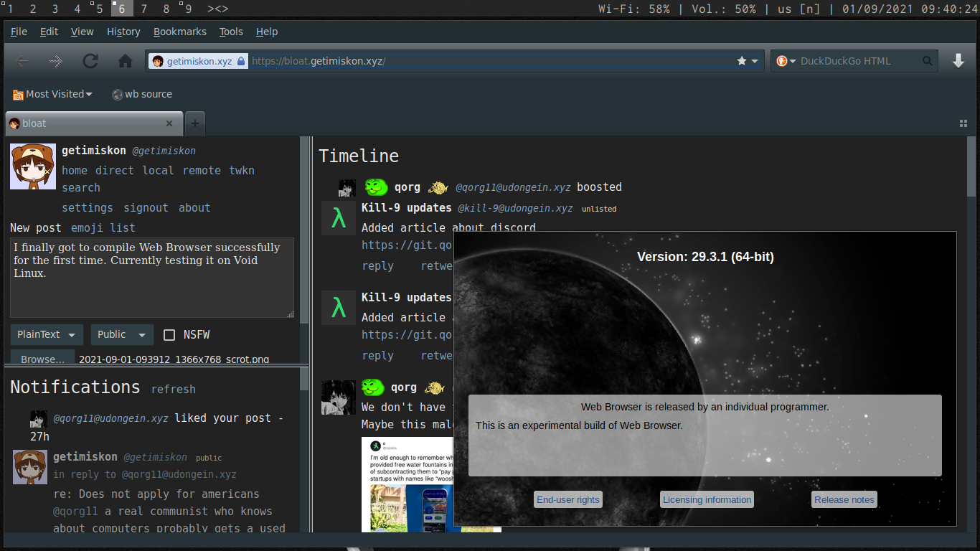This screenshot has height=551, width=980.
Task: Click qorg's avatar on the third timeline post
Action: tap(339, 397)
